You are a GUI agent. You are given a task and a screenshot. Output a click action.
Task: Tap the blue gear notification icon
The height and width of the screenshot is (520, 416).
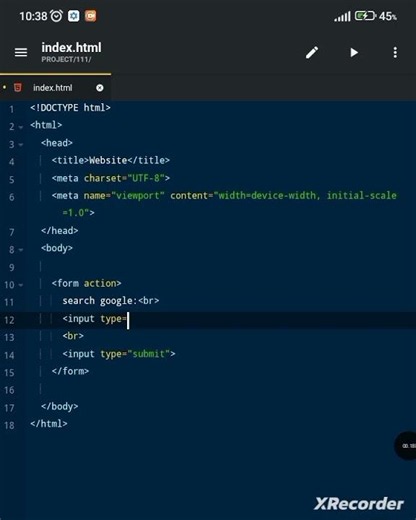click(x=74, y=16)
